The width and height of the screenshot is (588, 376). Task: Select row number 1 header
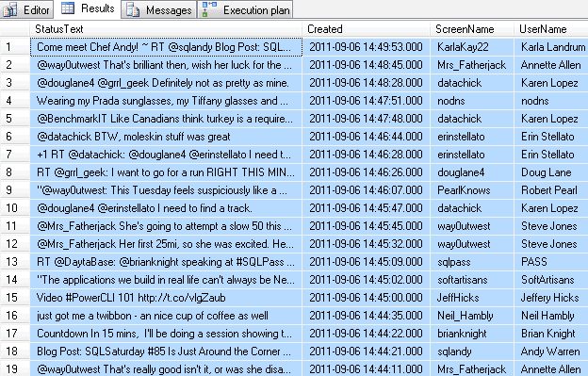coord(15,47)
